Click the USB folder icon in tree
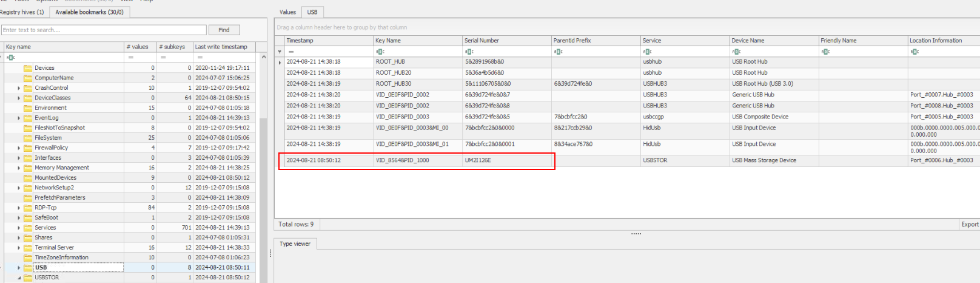The width and height of the screenshot is (980, 283). tap(28, 268)
